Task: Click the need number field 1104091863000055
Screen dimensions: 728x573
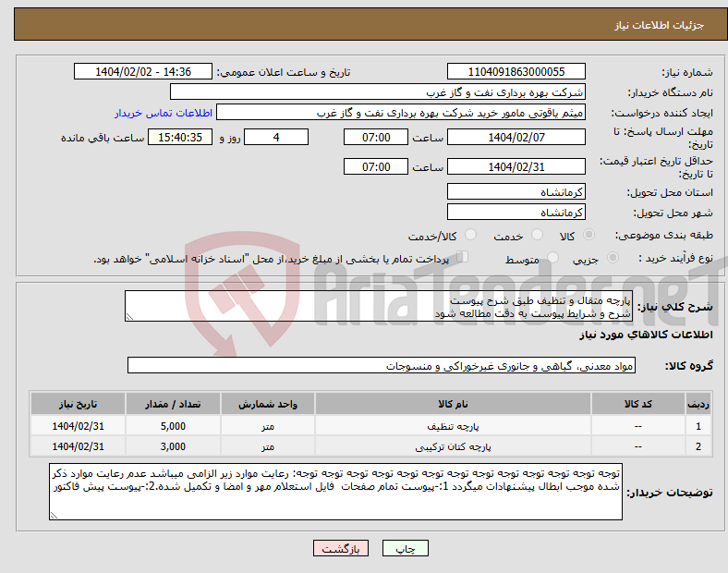Action: 516,71
